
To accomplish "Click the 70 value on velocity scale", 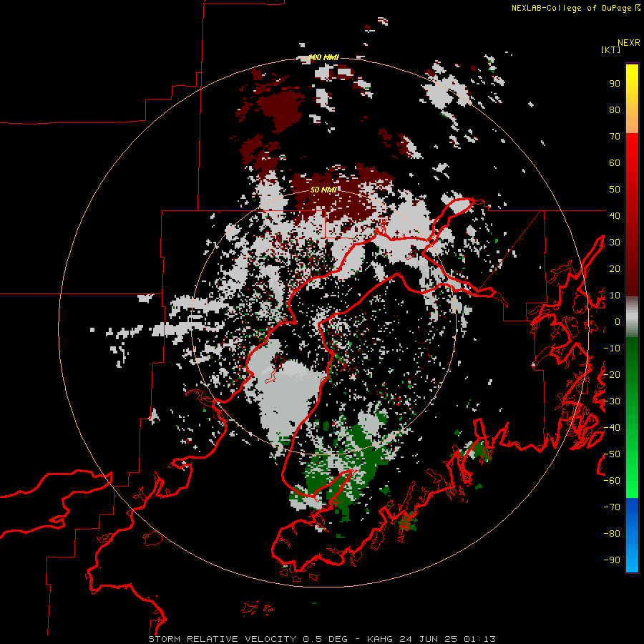I will point(615,137).
